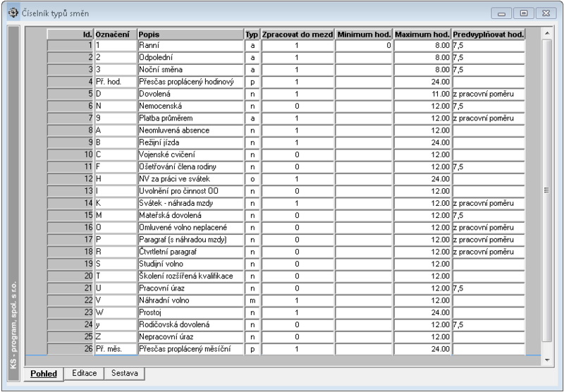The image size is (564, 392).
Task: Click Typ value m for Náhradní volno
Action: click(252, 300)
